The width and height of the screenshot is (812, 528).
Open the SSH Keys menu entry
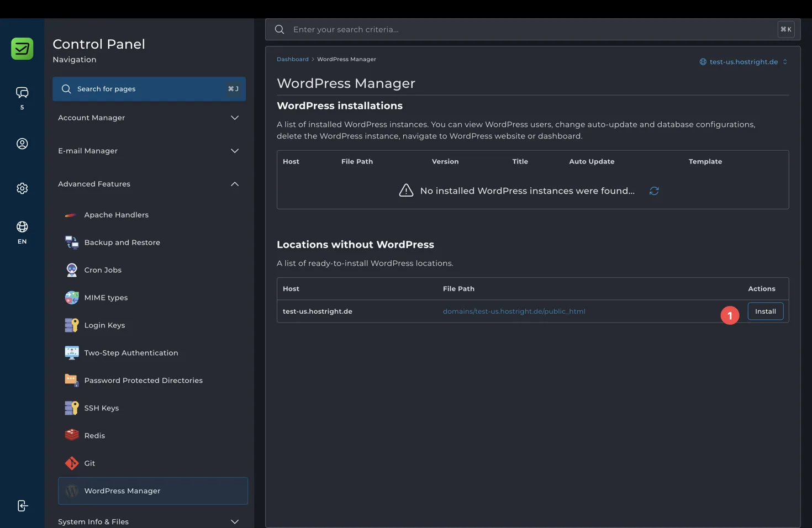[x=153, y=408]
